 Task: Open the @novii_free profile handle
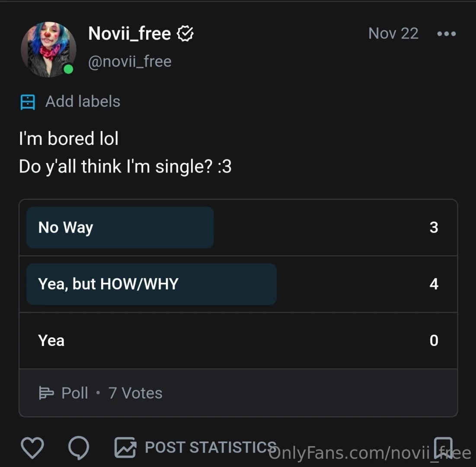click(x=130, y=61)
